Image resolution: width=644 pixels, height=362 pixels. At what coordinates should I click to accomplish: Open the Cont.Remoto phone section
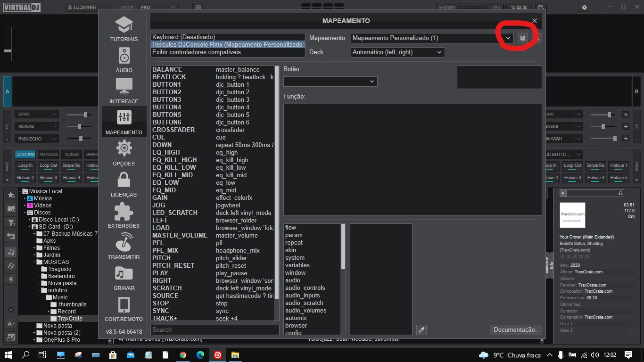[124, 309]
